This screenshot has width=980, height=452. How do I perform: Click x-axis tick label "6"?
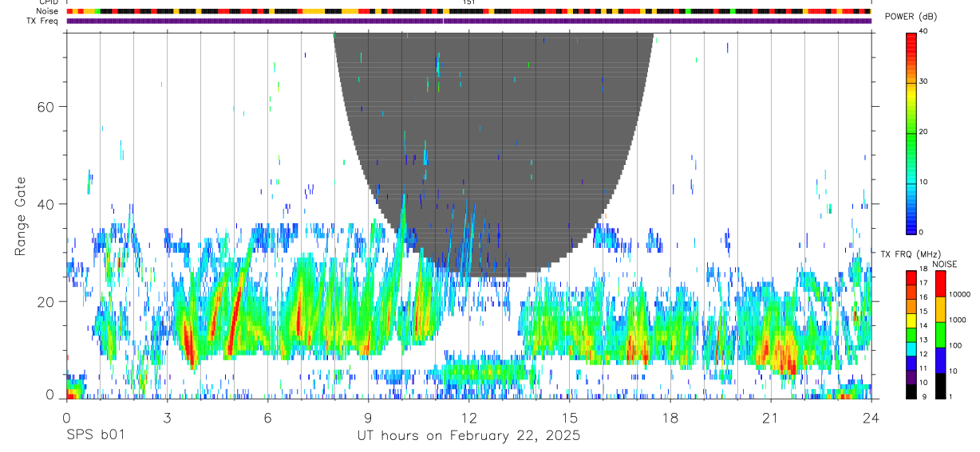[x=267, y=418]
